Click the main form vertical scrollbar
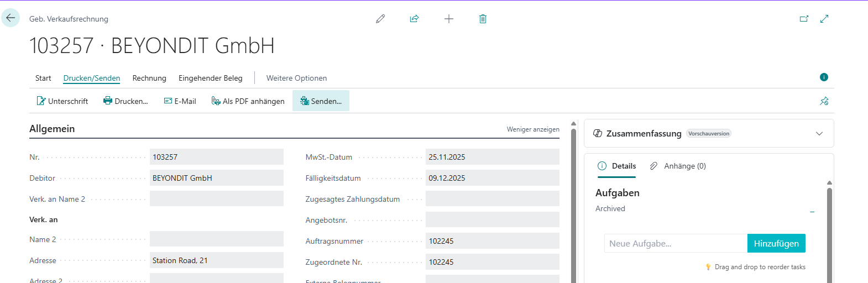Screen dimensions: 868x283 pyautogui.click(x=573, y=205)
